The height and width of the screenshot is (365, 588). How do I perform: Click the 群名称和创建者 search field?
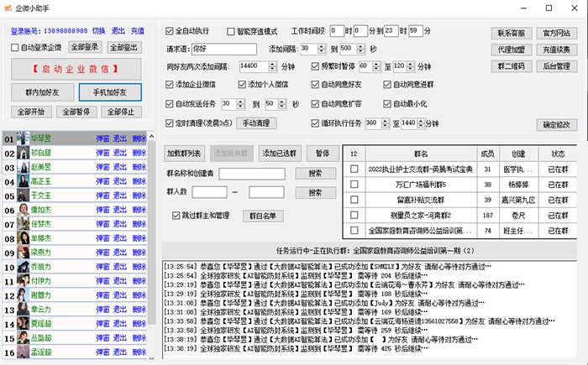[252, 174]
